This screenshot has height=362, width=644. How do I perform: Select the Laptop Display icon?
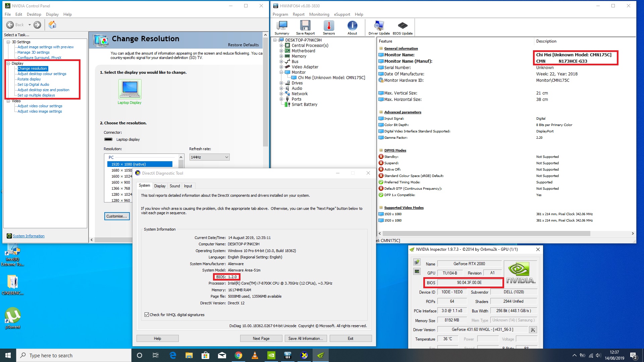pyautogui.click(x=130, y=89)
